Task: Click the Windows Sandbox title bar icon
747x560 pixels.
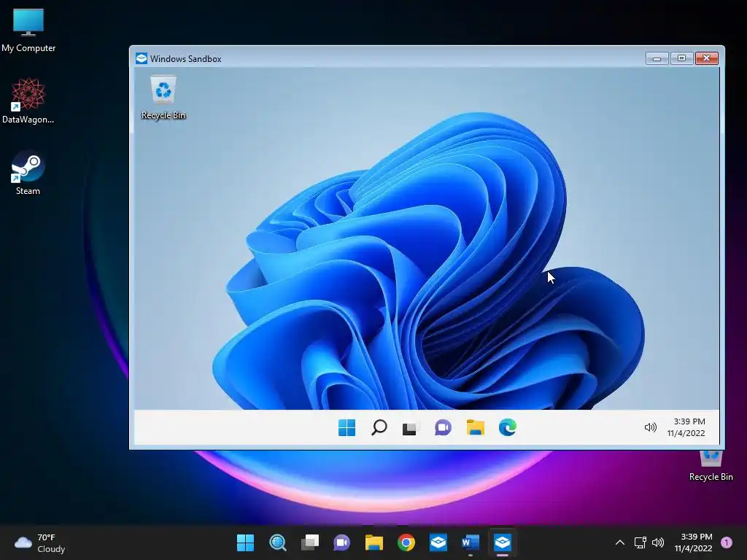Action: 142,58
